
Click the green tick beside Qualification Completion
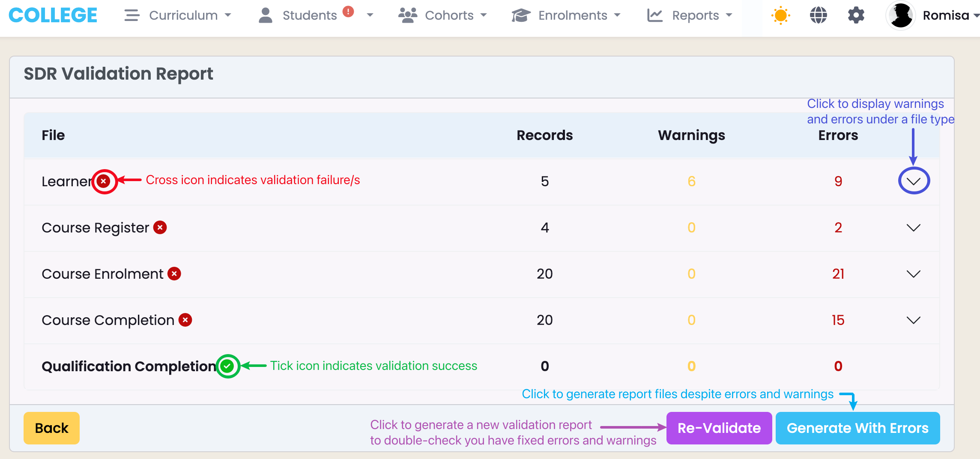tap(227, 366)
